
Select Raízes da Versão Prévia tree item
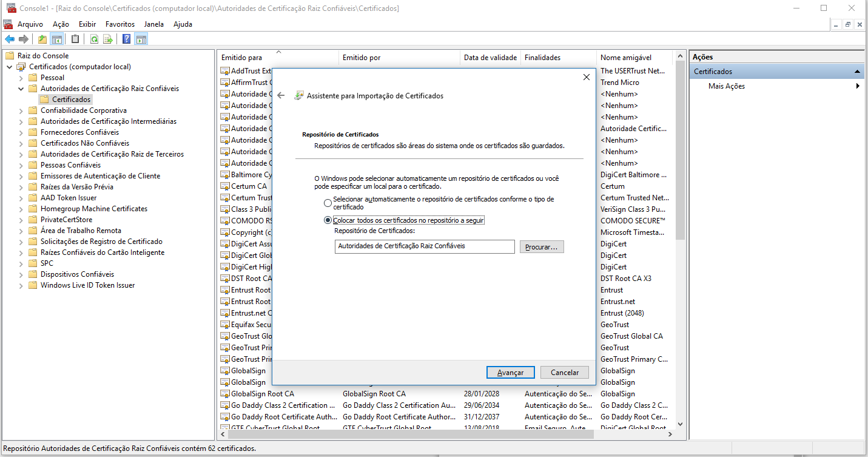76,187
